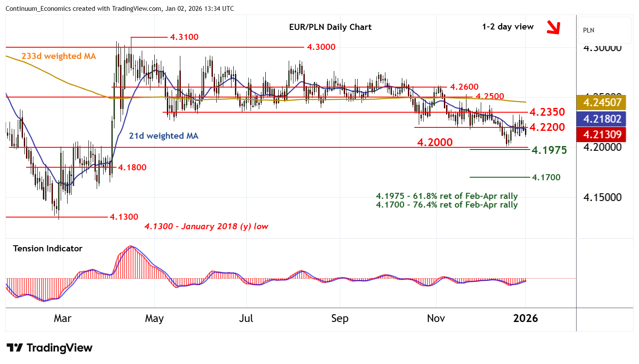Click the 21d weighted MA label
The height and width of the screenshot is (364, 639).
click(x=163, y=136)
